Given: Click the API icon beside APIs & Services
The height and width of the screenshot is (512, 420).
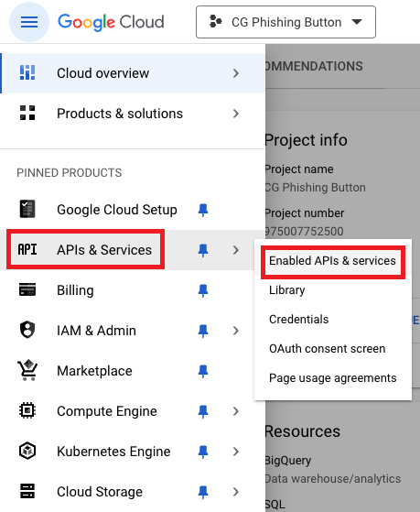Looking at the screenshot, I should (27, 250).
